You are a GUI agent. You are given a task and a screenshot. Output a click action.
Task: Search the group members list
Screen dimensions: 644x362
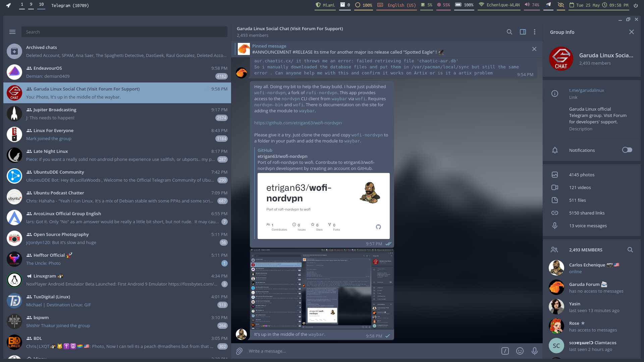pos(630,250)
